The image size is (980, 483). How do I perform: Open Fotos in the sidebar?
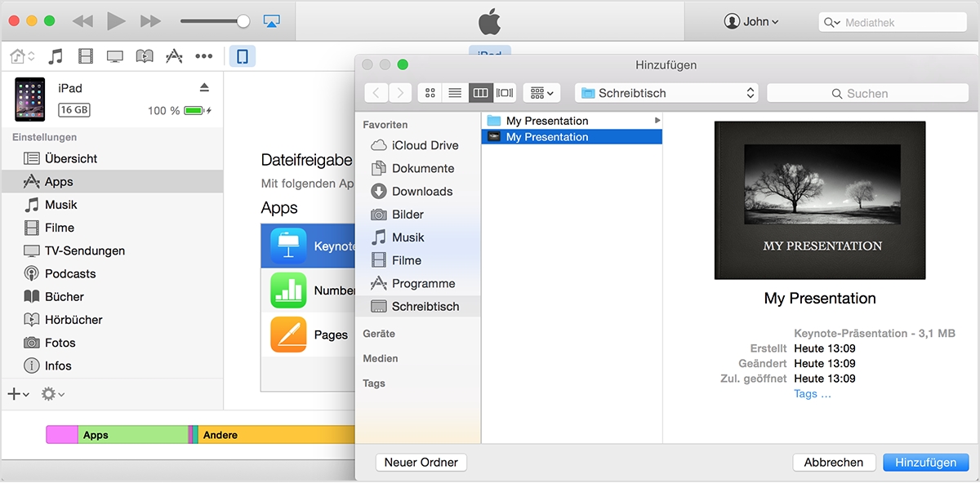112,343
